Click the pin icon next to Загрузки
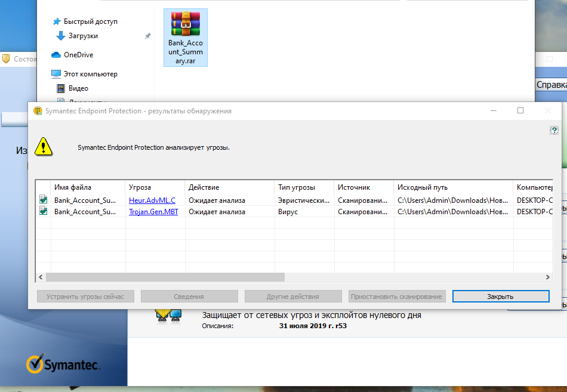Viewport: 567px width, 392px height. coord(148,36)
